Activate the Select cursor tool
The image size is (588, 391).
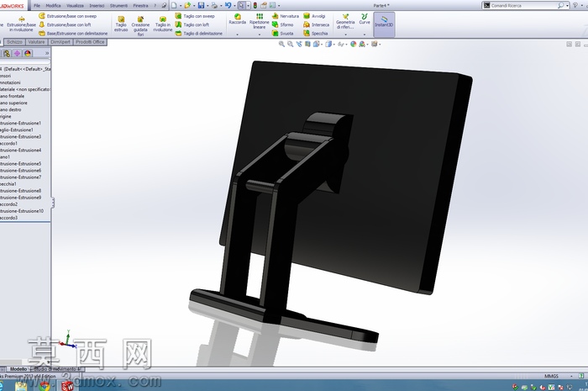pyautogui.click(x=241, y=5)
